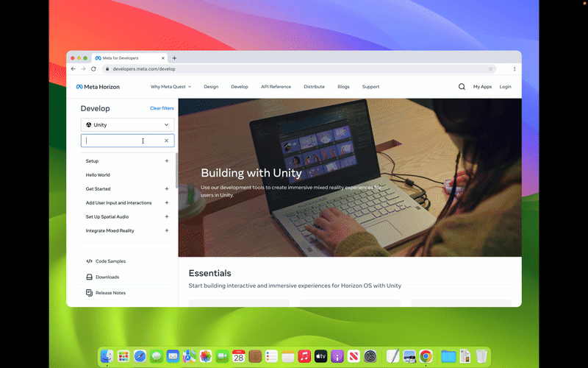Click the Downloads icon in sidebar
The width and height of the screenshot is (588, 368).
[89, 277]
